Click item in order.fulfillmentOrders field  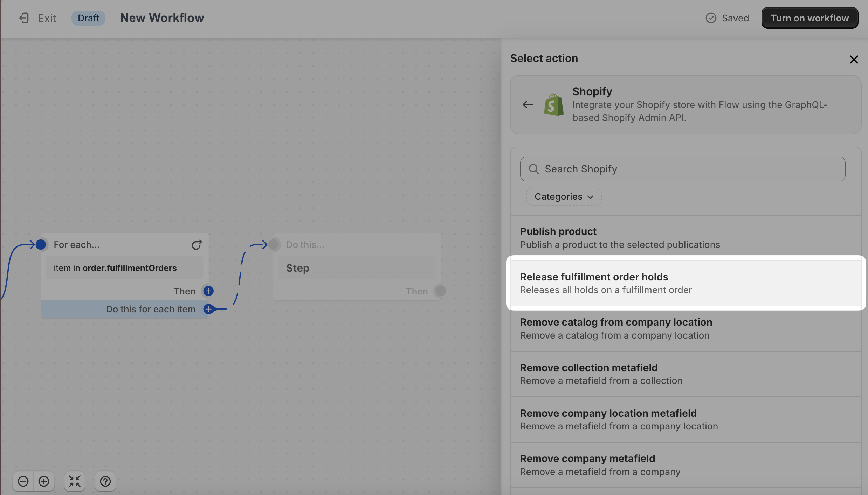(x=125, y=268)
